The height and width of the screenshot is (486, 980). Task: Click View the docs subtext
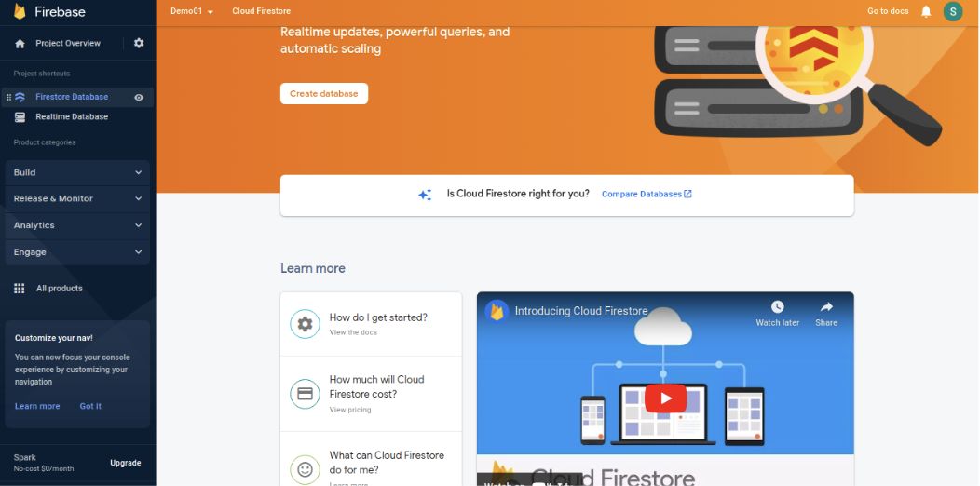(x=353, y=332)
